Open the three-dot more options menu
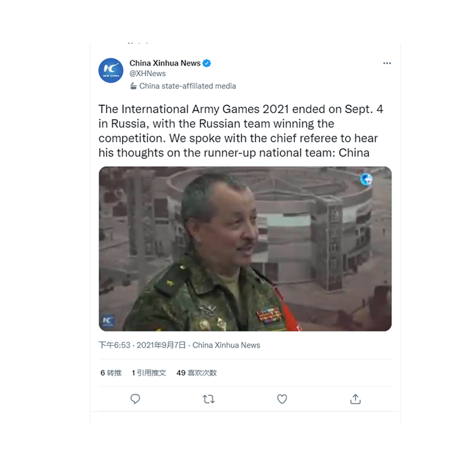This screenshot has width=476, height=471. (x=387, y=63)
